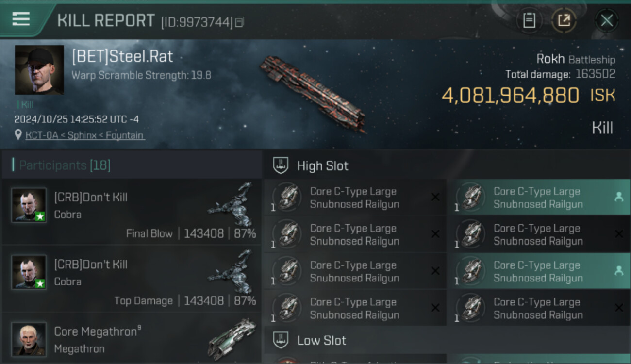This screenshot has width=631, height=364.
Task: Open the Top Damage participant entry
Action: [131, 278]
